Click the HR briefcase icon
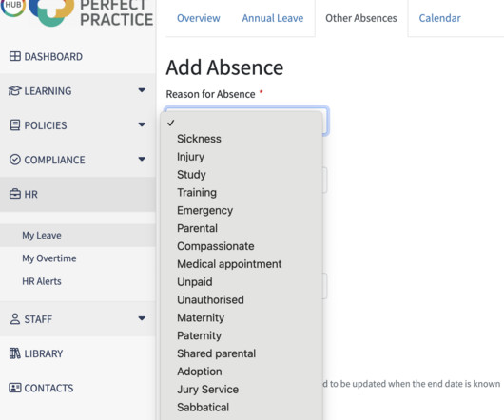This screenshot has width=504, height=420. [x=15, y=194]
